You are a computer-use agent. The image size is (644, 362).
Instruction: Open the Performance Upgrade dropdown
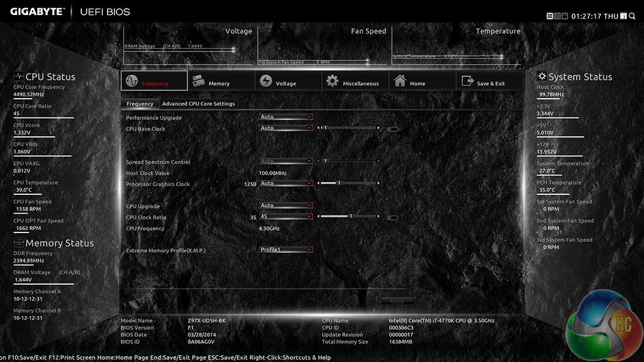click(286, 117)
